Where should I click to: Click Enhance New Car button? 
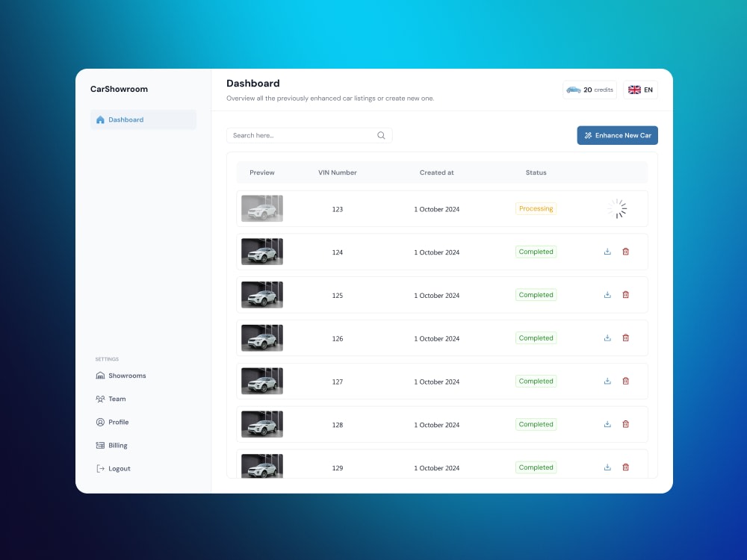[x=618, y=135]
